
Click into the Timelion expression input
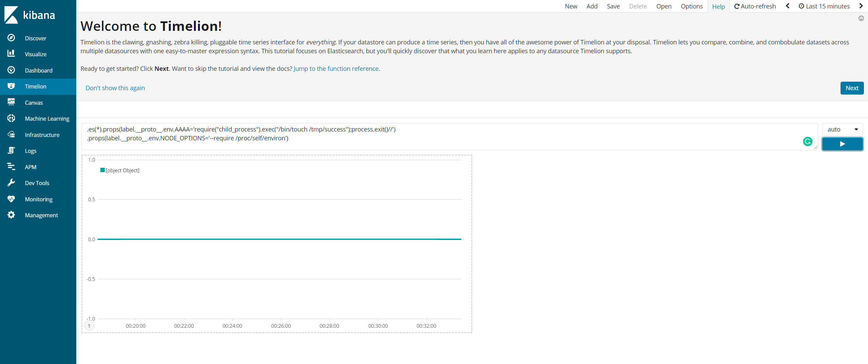(449, 136)
